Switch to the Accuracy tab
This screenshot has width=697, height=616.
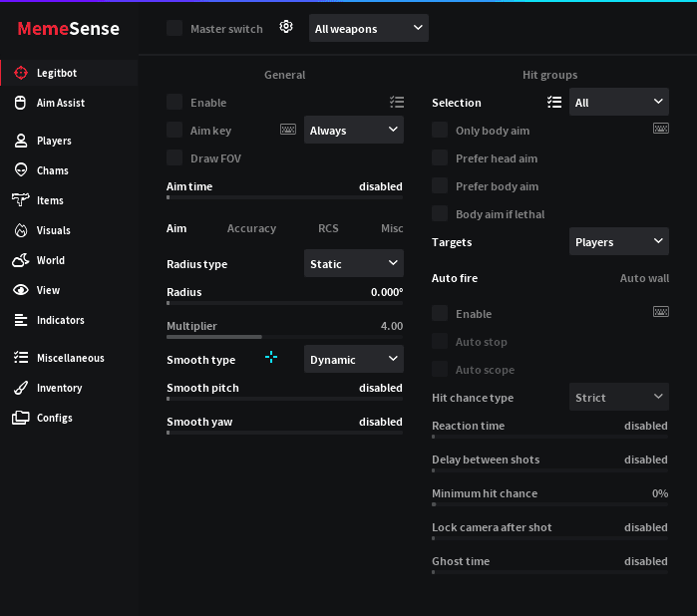point(251,228)
